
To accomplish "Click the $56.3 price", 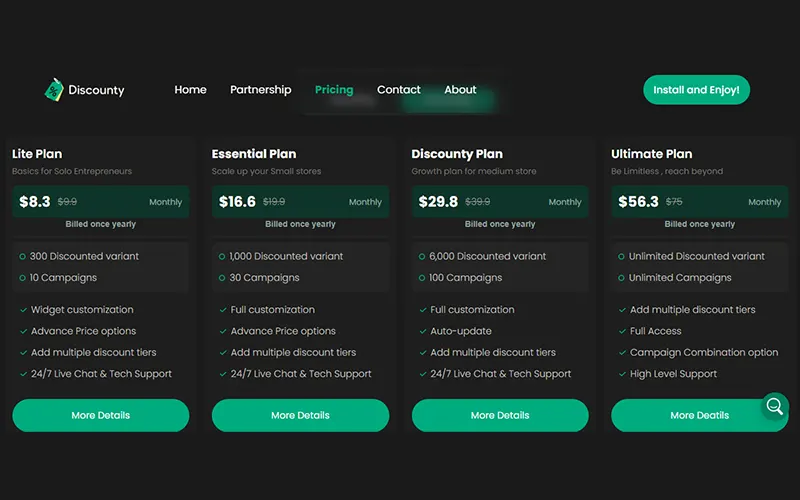I will 638,202.
